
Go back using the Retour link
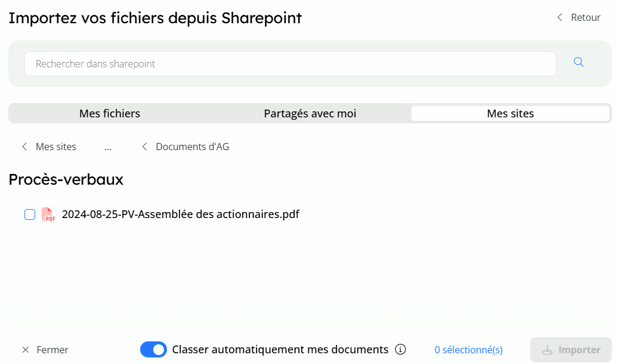[585, 18]
